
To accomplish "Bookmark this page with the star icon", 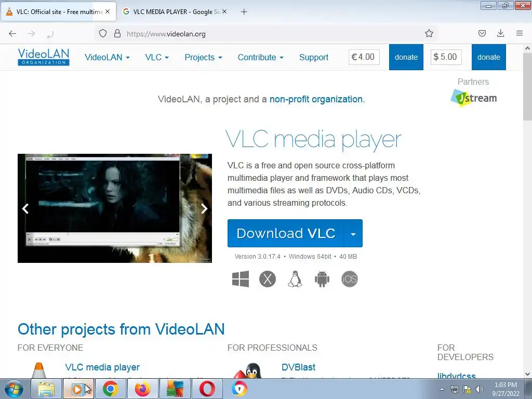I will pyautogui.click(x=429, y=33).
